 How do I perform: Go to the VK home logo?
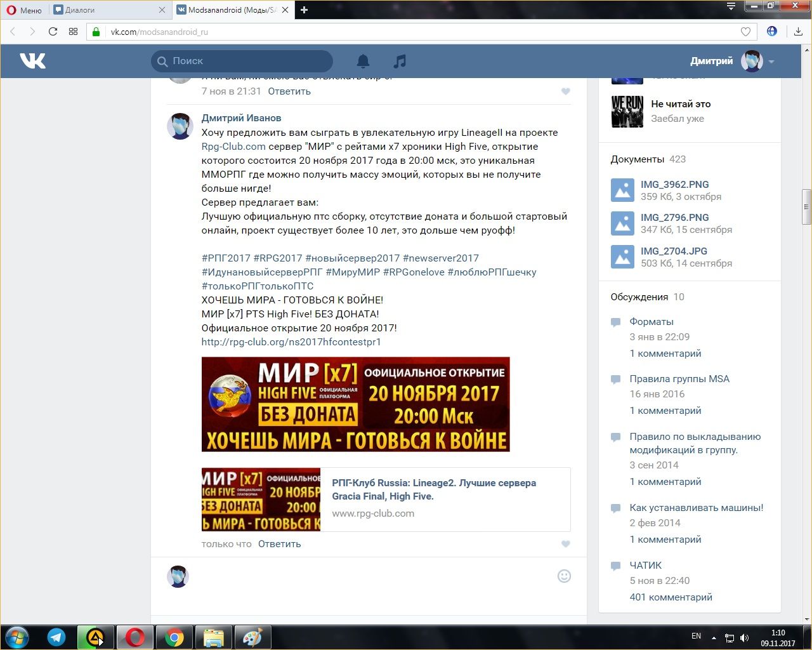pyautogui.click(x=32, y=61)
